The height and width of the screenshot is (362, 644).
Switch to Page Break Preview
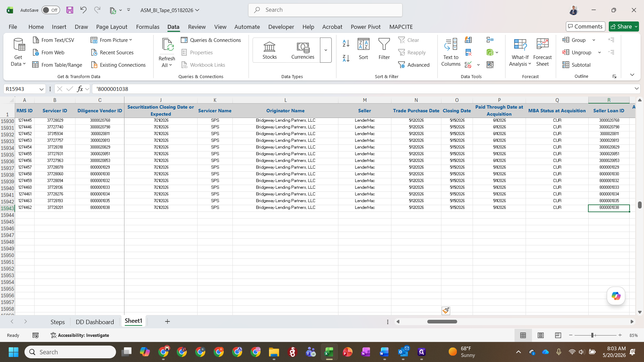point(558,335)
